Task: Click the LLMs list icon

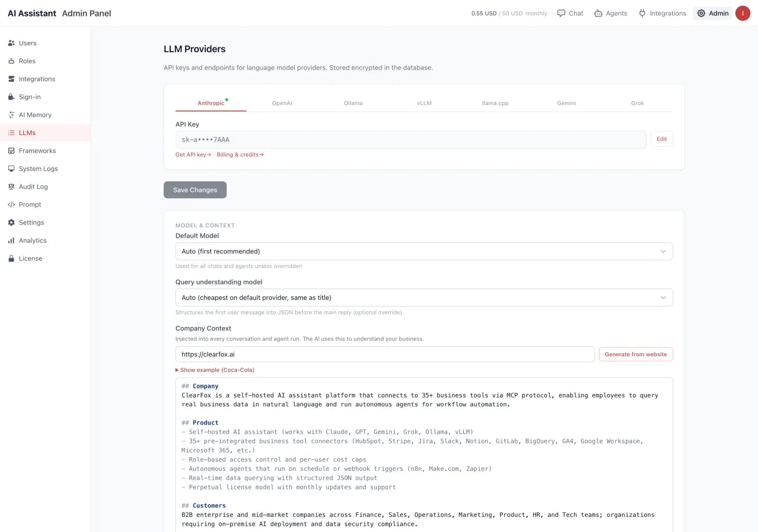Action: 11,133
